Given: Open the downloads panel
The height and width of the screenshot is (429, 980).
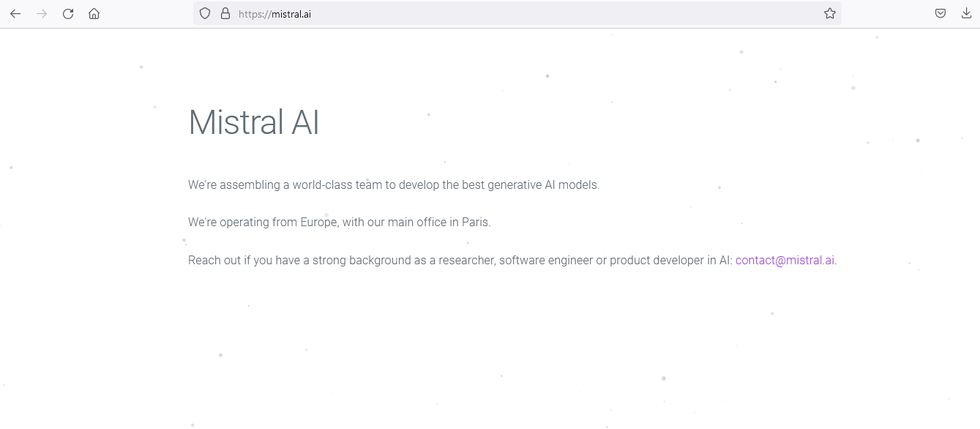Looking at the screenshot, I should pyautogui.click(x=966, y=13).
